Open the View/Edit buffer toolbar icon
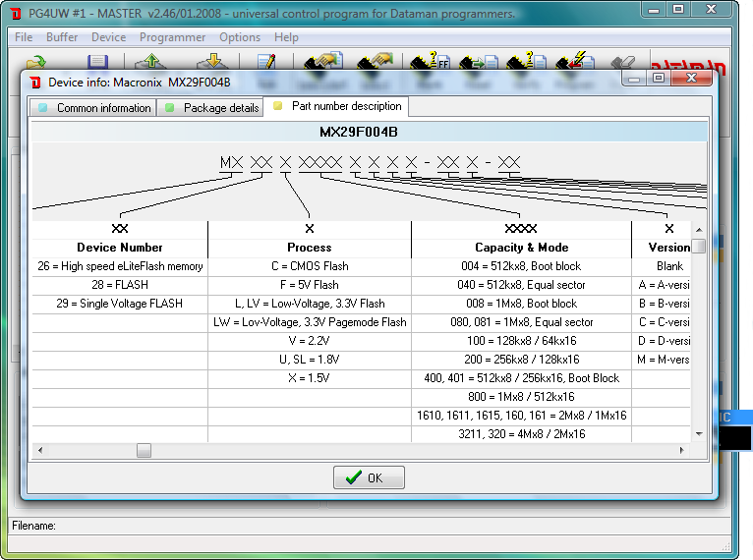The image size is (753, 560). point(266,63)
